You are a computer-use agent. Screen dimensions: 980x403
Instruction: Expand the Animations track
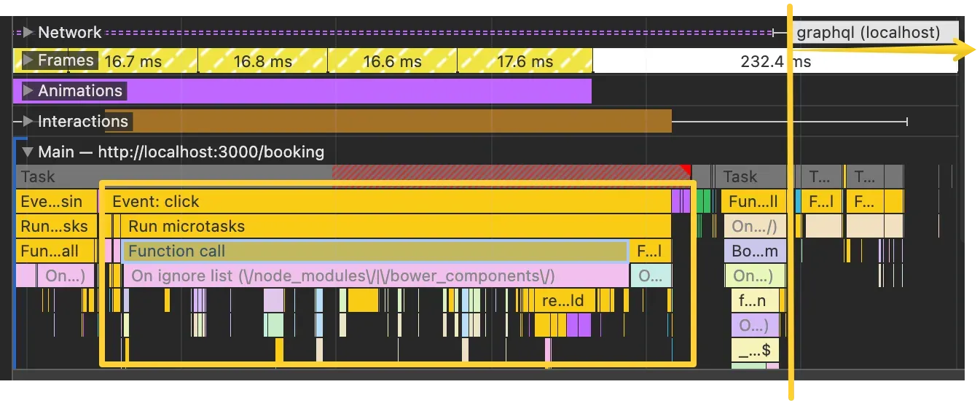pyautogui.click(x=28, y=91)
